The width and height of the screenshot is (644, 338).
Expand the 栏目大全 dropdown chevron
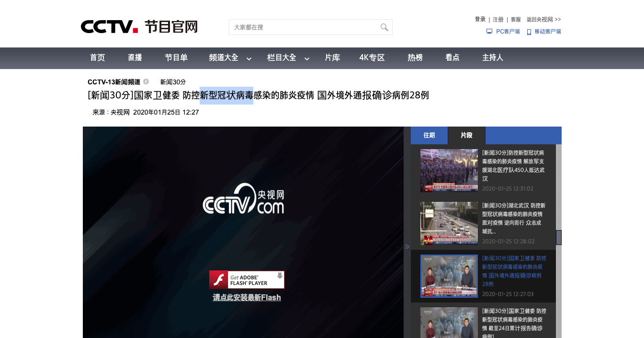click(307, 58)
